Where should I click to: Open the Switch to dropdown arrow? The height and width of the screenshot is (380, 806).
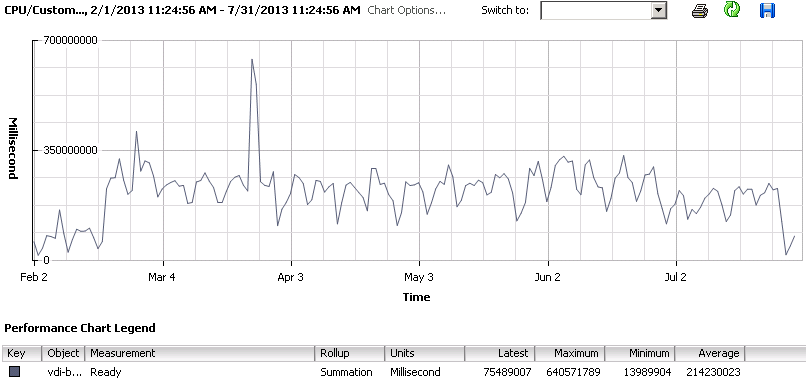point(658,10)
